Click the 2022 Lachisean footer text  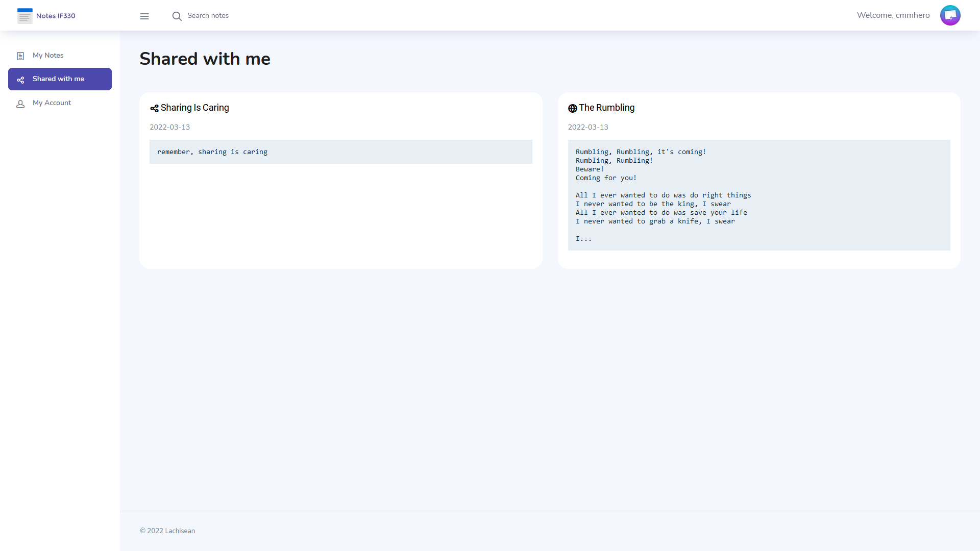pos(167,531)
